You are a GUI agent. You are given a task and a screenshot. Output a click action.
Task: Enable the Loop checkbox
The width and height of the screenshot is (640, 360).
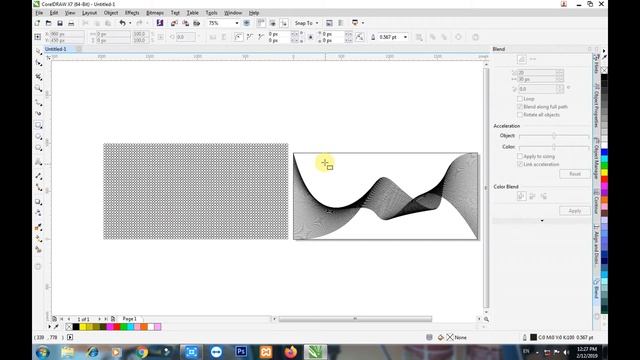[520, 99]
